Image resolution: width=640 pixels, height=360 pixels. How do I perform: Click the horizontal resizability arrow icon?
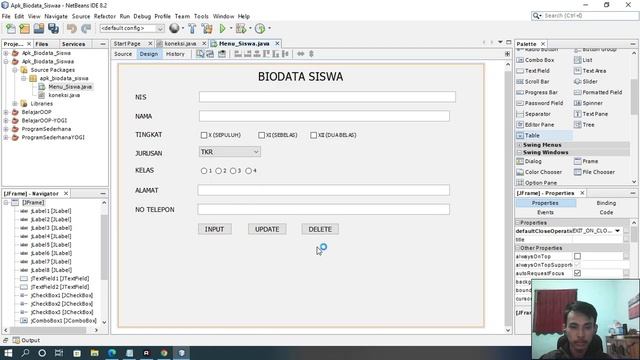pos(300,54)
